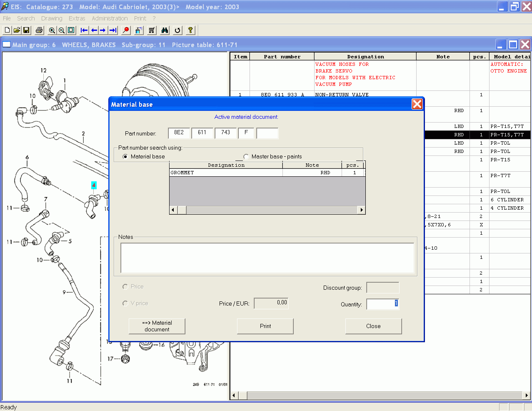The width and height of the screenshot is (532, 411).
Task: Select the Material base radio button
Action: (x=125, y=157)
